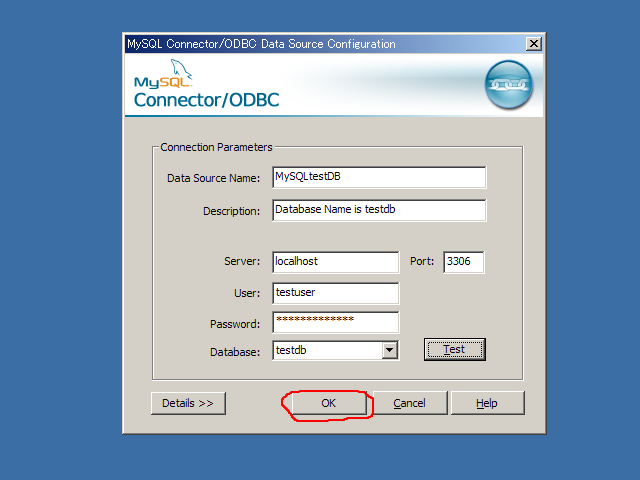Viewport: 640px width, 480px height.
Task: Focus the User field with testuser
Action: click(x=336, y=293)
